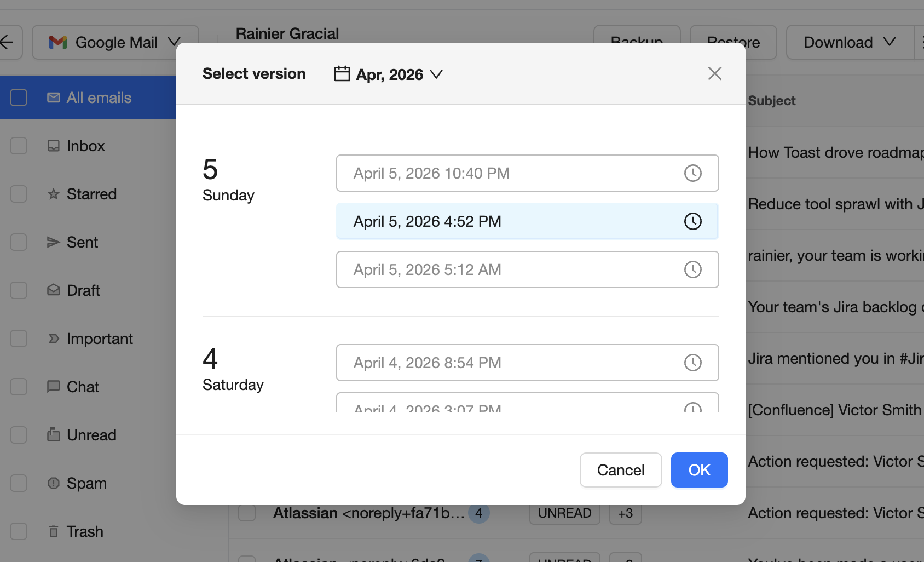Screen dimensions: 924x562
Task: Click clock icon on 5:12 AM version
Action: [x=692, y=269]
